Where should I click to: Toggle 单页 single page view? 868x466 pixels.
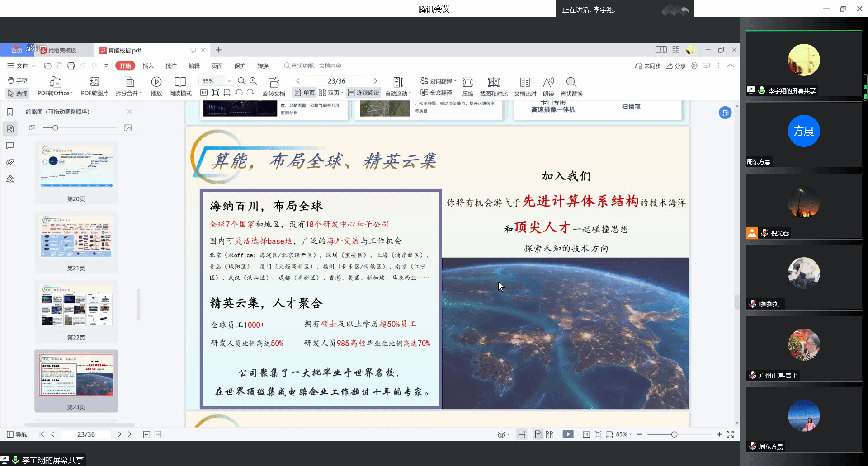(x=304, y=93)
